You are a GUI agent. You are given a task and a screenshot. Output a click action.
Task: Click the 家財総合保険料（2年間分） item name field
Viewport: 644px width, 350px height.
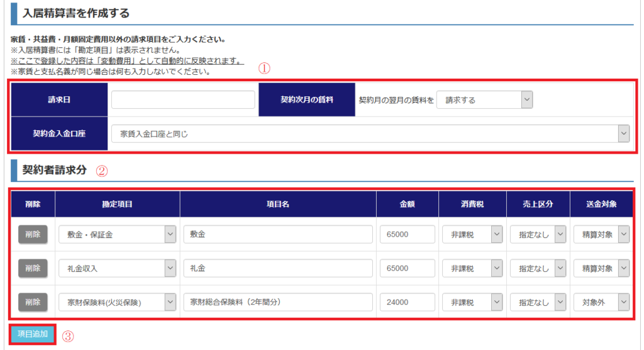278,302
